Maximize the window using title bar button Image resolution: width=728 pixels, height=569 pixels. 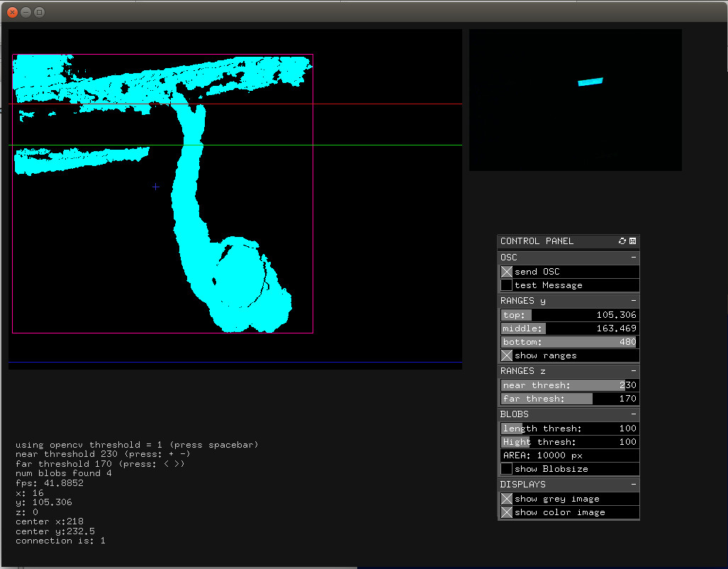[x=39, y=12]
